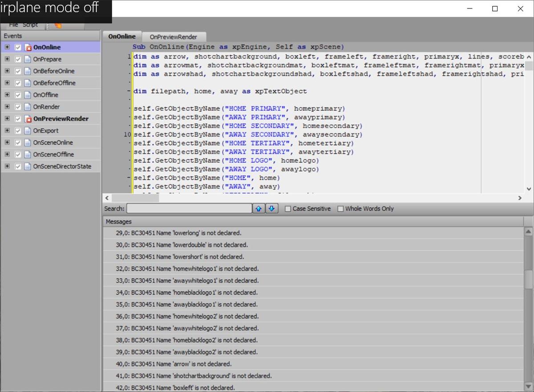Image resolution: width=534 pixels, height=392 pixels.
Task: Expand the OnBeforeOnline event node
Action: pyautogui.click(x=7, y=71)
